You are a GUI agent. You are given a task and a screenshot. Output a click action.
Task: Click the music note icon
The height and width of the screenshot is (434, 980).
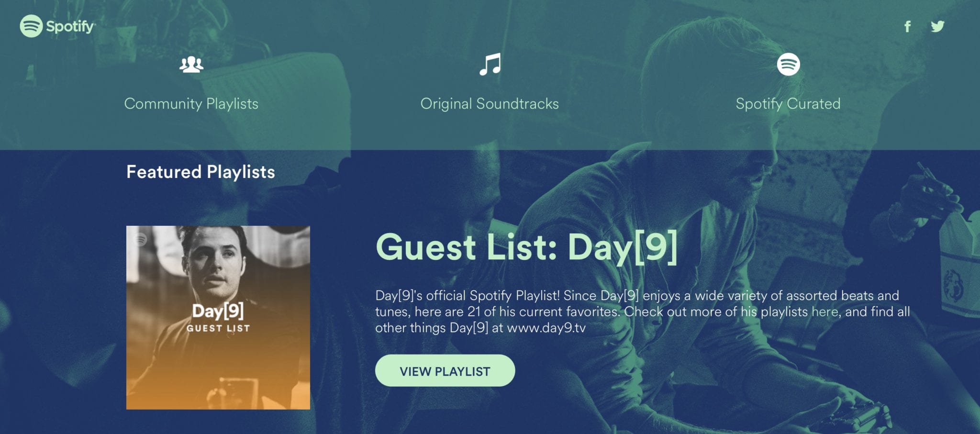[x=490, y=64]
